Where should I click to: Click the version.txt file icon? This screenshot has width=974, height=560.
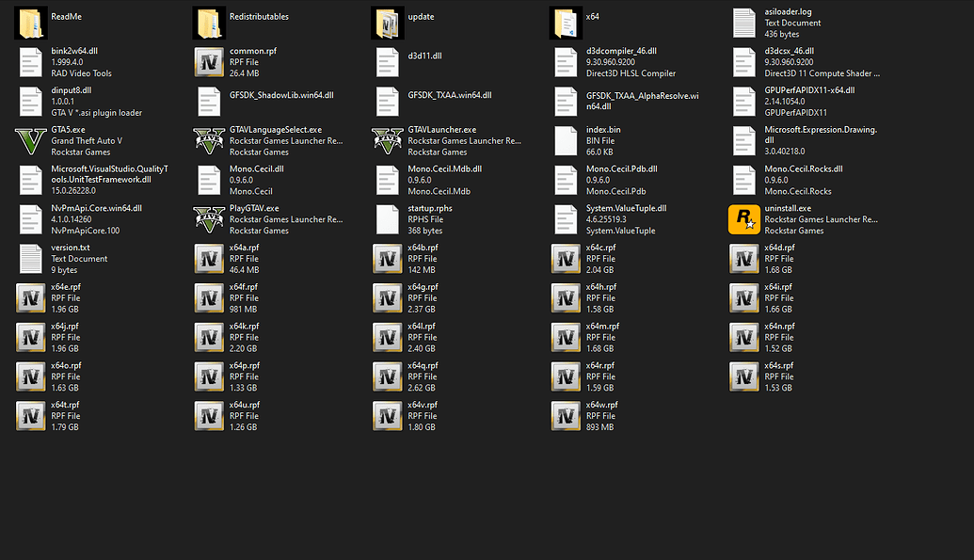pos(30,259)
